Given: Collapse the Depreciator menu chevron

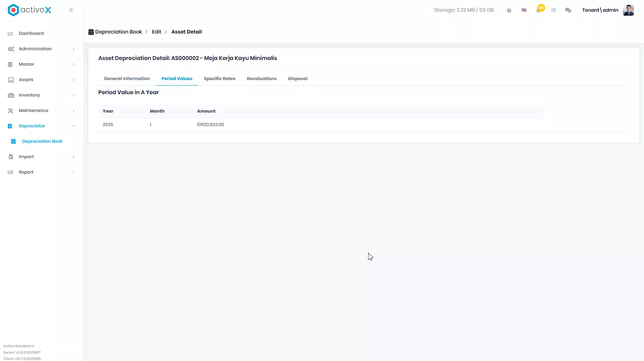Looking at the screenshot, I should point(73,126).
